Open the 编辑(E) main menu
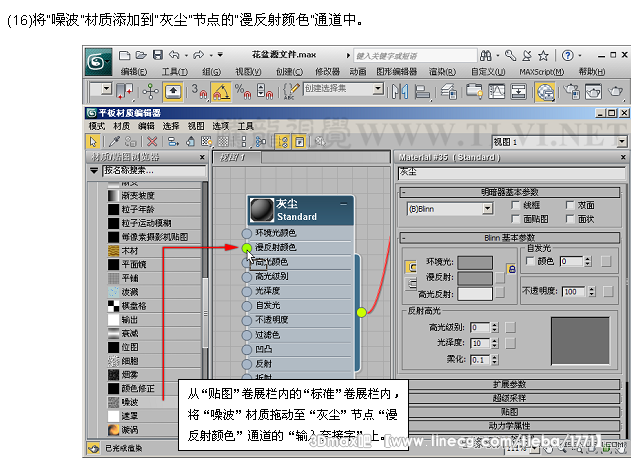631x458 pixels. click(x=134, y=72)
